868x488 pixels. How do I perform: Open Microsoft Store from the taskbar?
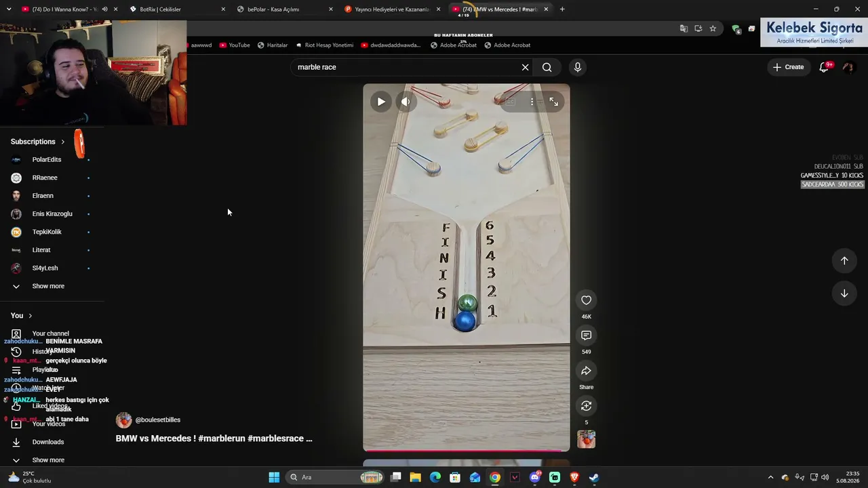click(x=455, y=477)
